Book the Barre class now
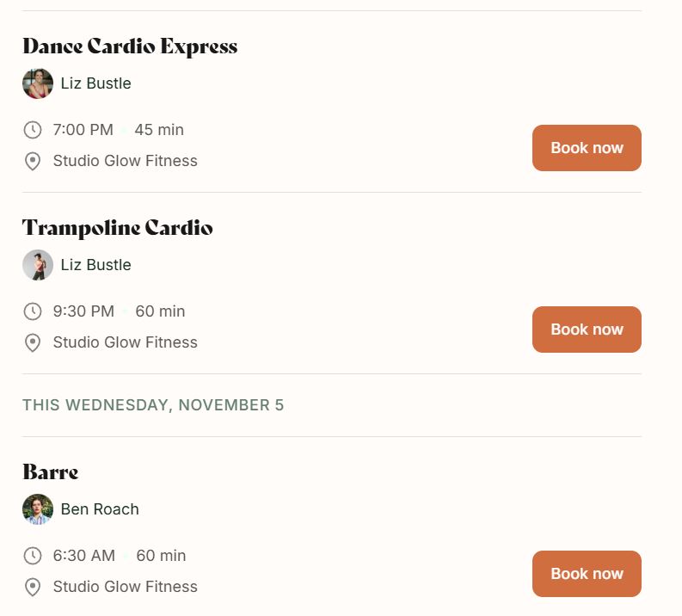 point(587,574)
